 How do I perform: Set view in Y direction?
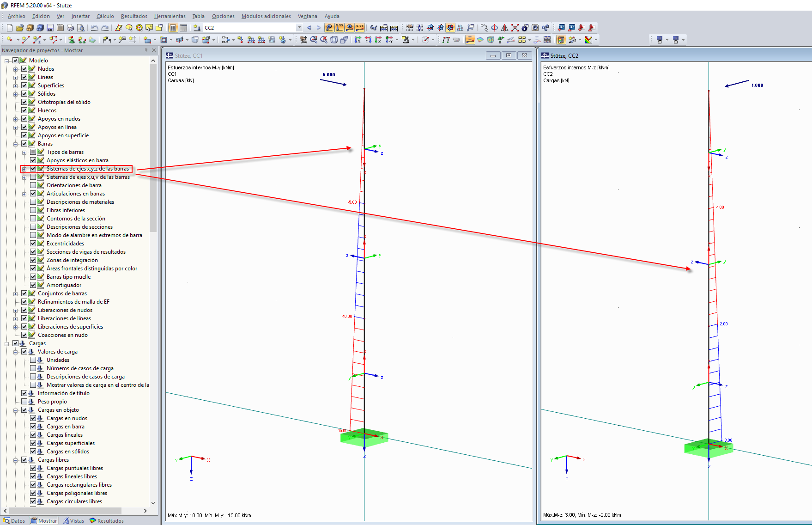click(x=368, y=40)
